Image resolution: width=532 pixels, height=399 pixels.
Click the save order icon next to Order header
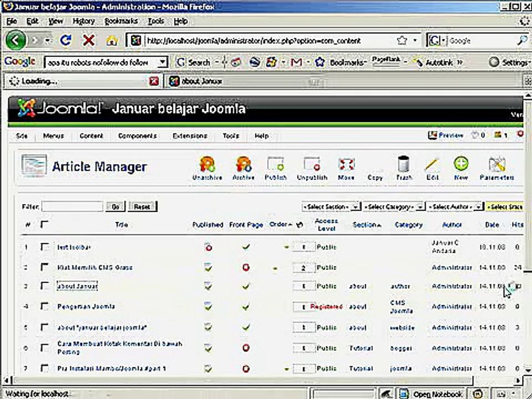coord(299,224)
